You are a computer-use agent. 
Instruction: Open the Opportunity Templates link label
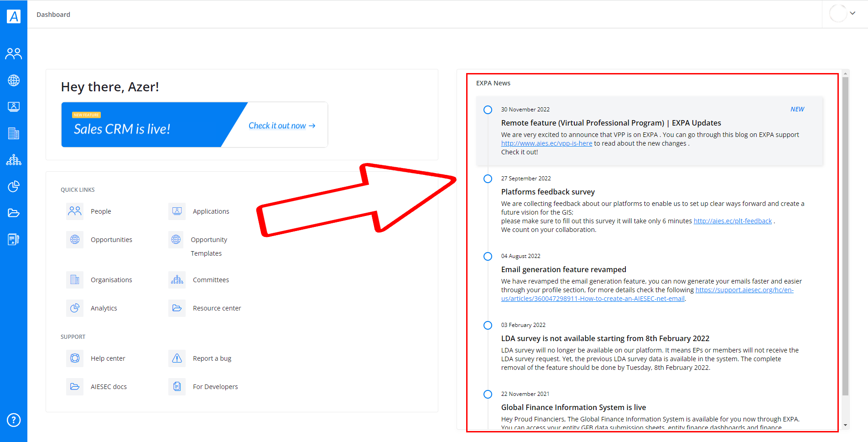[x=209, y=247]
